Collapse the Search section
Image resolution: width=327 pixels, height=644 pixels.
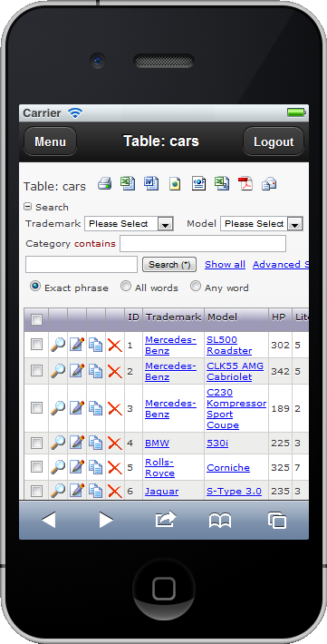(27, 207)
